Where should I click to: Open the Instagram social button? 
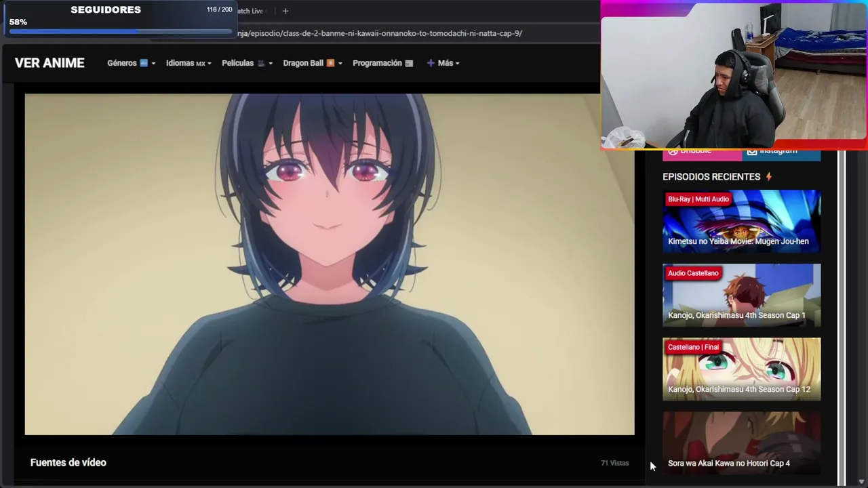pos(781,152)
